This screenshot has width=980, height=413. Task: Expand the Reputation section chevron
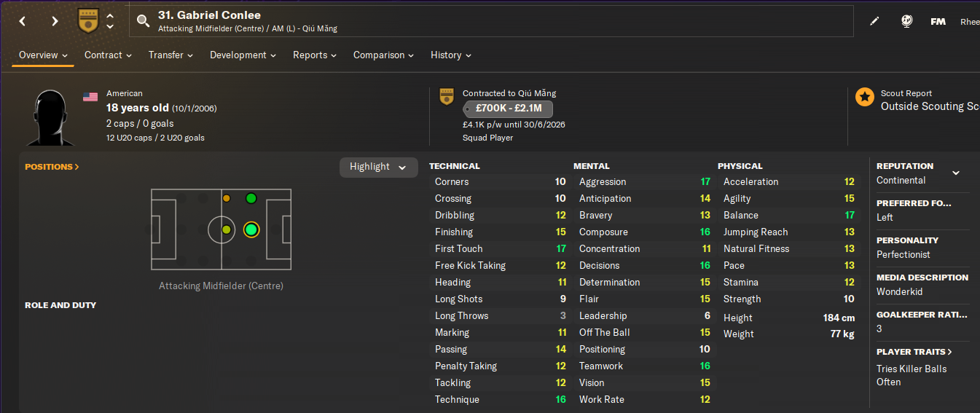click(x=956, y=173)
